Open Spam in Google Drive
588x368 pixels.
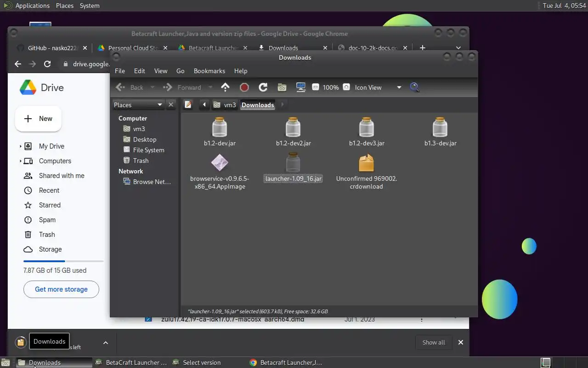tap(47, 220)
